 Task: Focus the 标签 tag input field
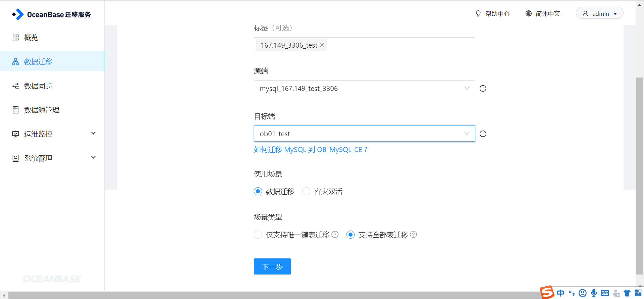click(x=364, y=45)
